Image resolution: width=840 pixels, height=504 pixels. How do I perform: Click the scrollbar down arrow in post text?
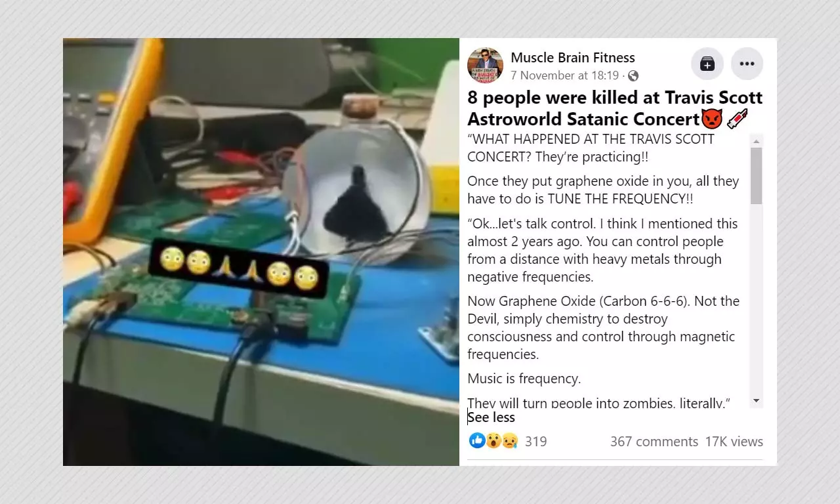click(756, 400)
